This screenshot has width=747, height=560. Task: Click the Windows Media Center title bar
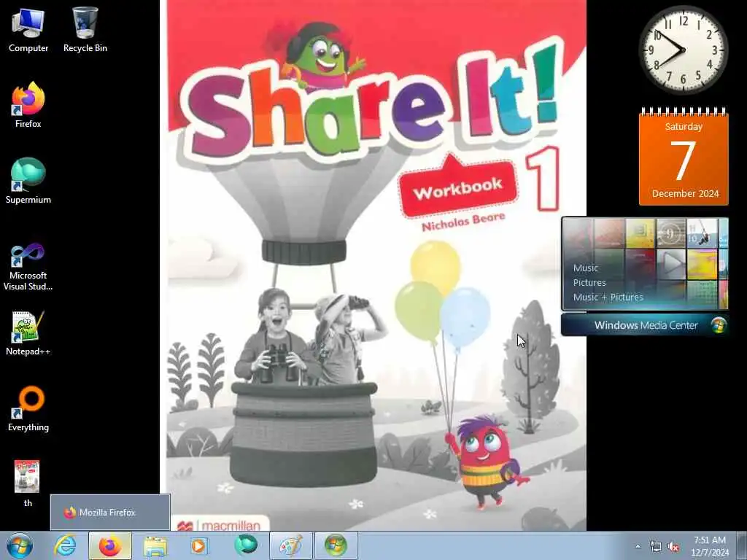pos(645,324)
